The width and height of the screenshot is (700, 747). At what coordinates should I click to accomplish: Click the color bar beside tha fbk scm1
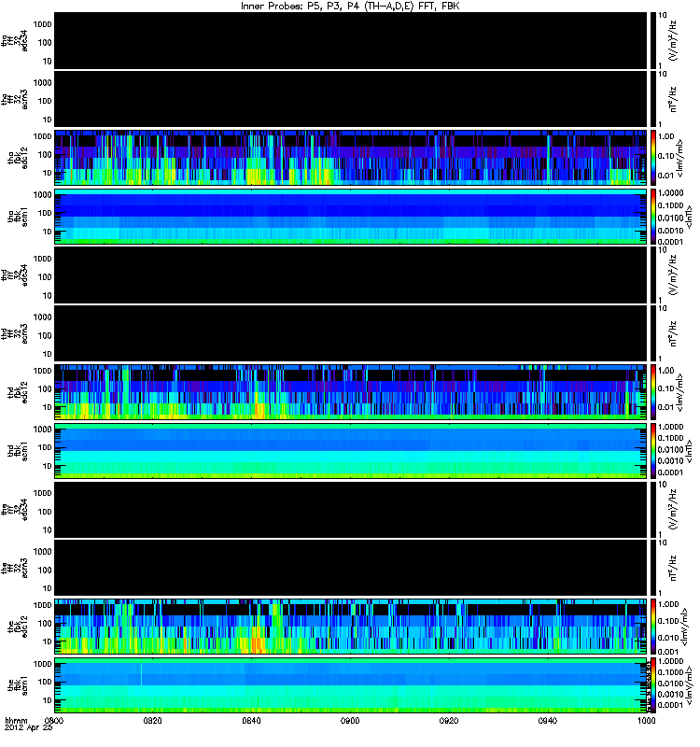pyautogui.click(x=653, y=217)
